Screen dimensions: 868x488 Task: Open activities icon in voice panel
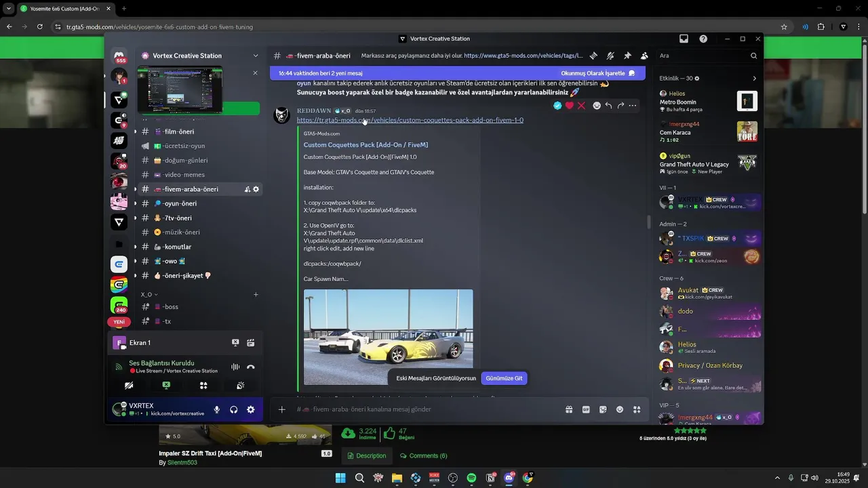(203, 386)
